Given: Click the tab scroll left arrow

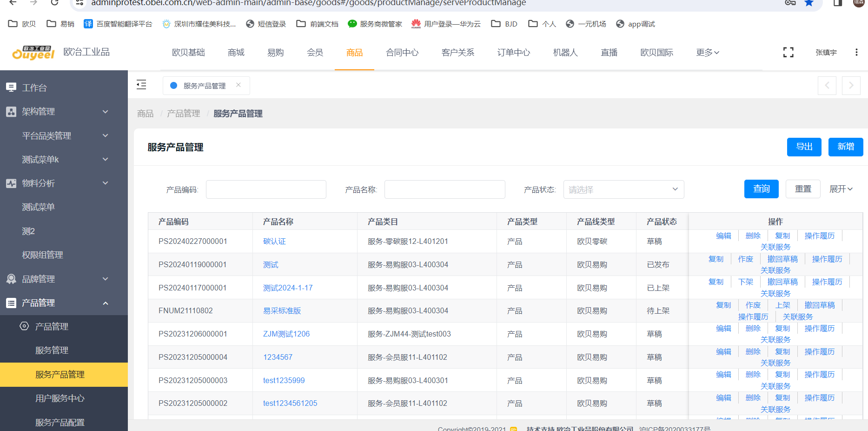Looking at the screenshot, I should [827, 86].
